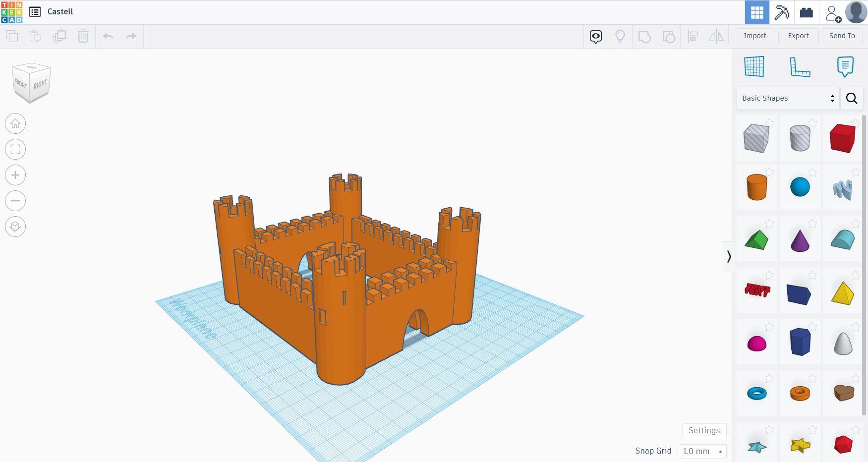Image resolution: width=868 pixels, height=462 pixels.
Task: Switch to the 3D Design grid tab
Action: pos(757,12)
